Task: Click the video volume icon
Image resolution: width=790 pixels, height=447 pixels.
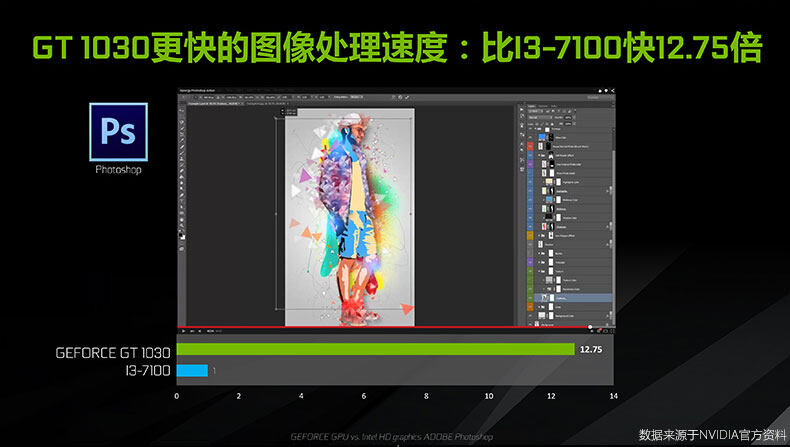Action: [x=200, y=331]
